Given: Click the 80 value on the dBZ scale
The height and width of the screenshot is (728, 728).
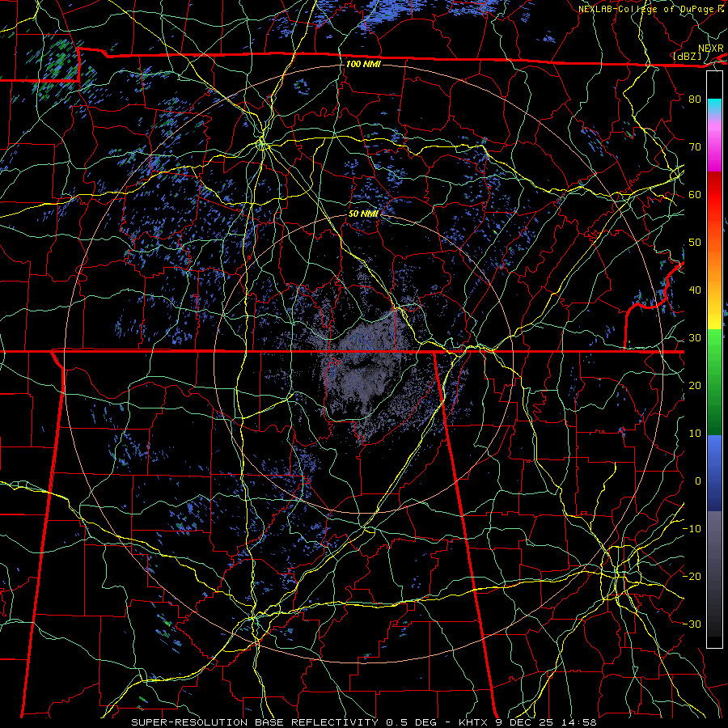Looking at the screenshot, I should pos(695,99).
